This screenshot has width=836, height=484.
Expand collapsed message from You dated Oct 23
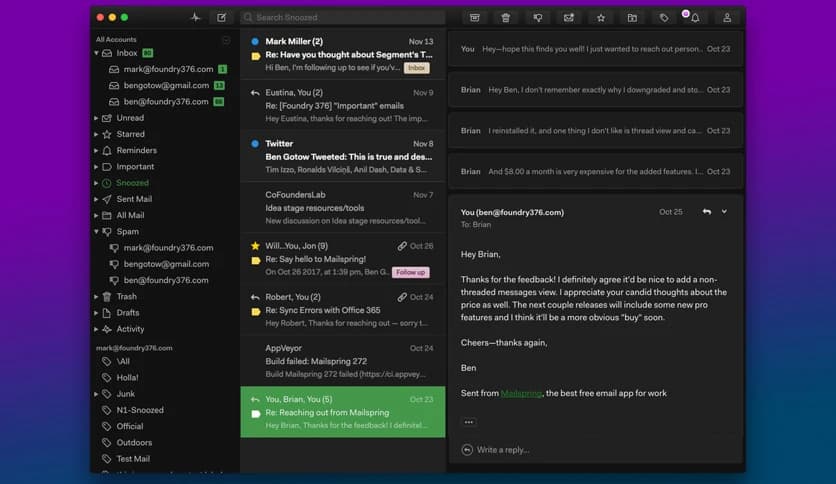tap(596, 49)
